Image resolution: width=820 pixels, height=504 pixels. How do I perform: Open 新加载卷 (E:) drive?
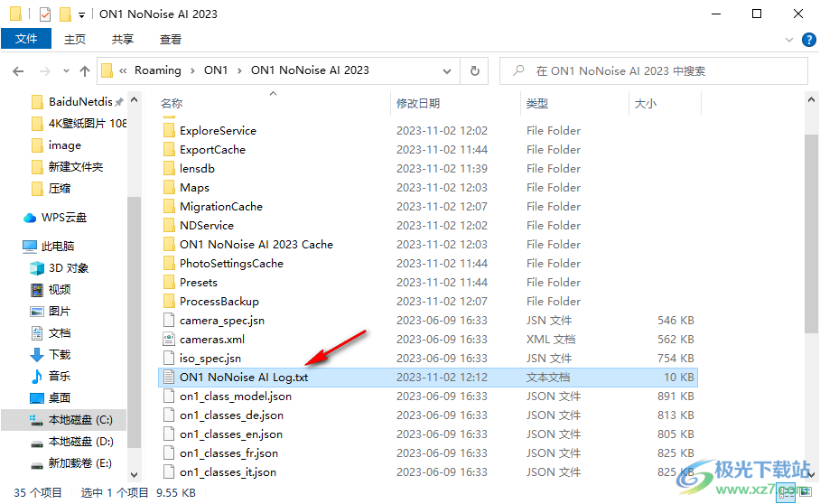[80, 463]
